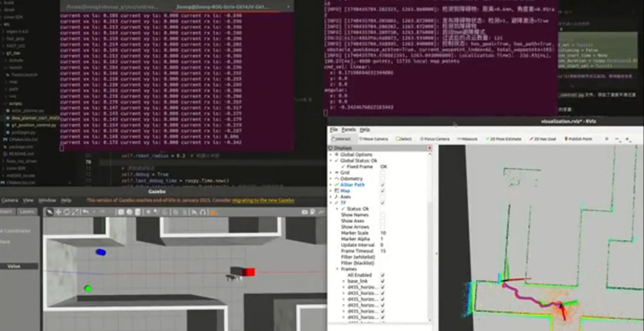
Task: Activate Publish Point tool in RViz
Action: coord(578,139)
